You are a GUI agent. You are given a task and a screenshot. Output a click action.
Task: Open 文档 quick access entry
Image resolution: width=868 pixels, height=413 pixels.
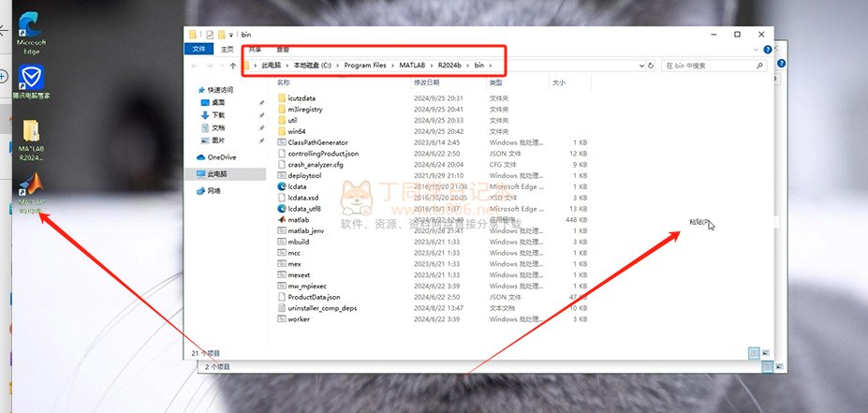213,128
